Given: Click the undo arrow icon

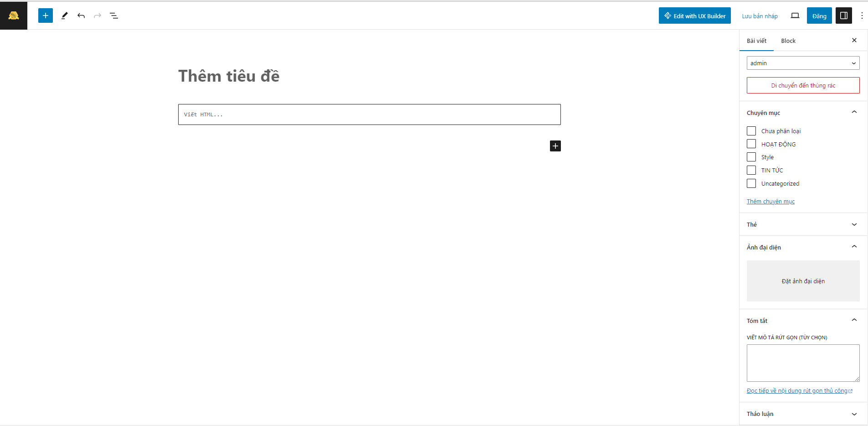Looking at the screenshot, I should [x=81, y=16].
